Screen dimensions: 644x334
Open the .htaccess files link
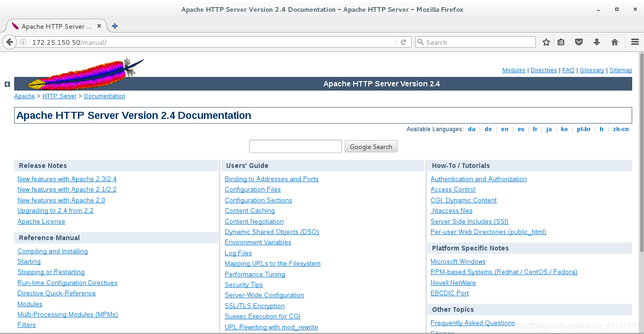451,211
